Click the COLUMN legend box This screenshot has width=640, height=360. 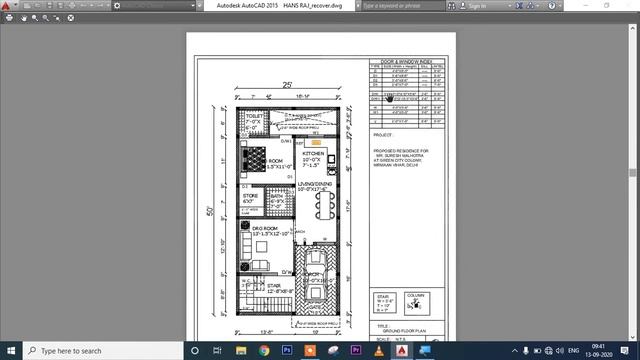pos(417,303)
